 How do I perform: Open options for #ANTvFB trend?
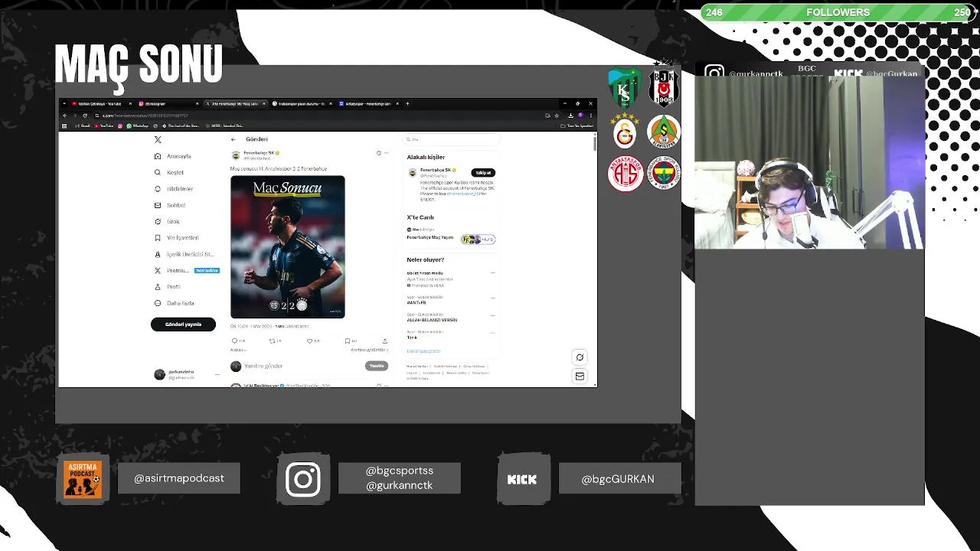[492, 297]
